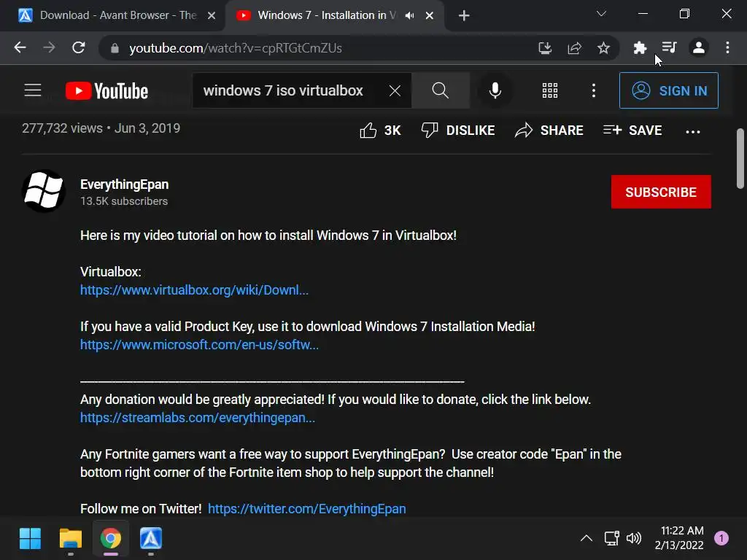The height and width of the screenshot is (560, 747).
Task: Click the "13.5K subscribers" text
Action: point(124,201)
